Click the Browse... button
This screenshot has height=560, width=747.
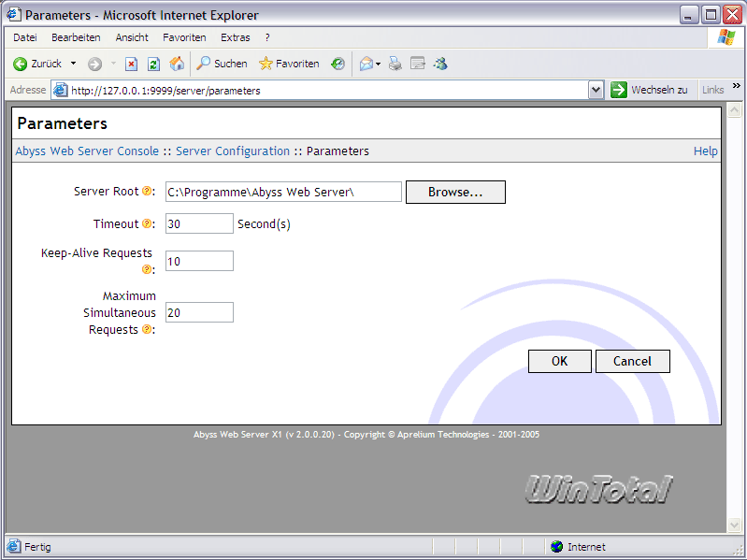455,192
